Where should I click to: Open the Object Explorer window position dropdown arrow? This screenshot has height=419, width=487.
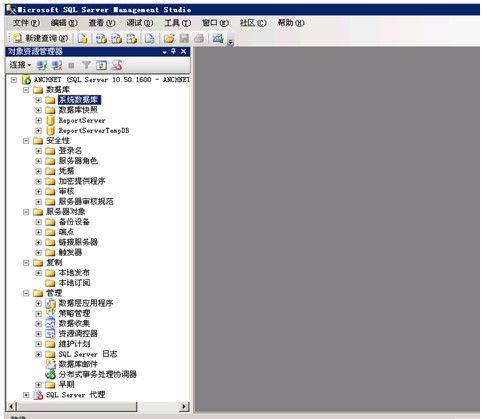pyautogui.click(x=164, y=52)
